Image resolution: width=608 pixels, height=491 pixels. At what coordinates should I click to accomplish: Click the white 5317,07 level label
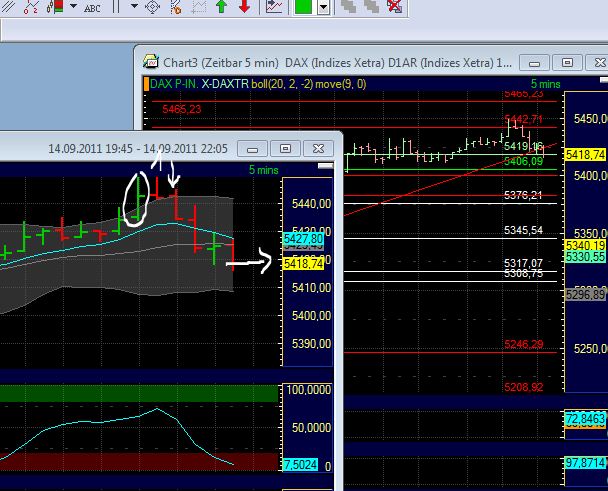click(x=523, y=263)
